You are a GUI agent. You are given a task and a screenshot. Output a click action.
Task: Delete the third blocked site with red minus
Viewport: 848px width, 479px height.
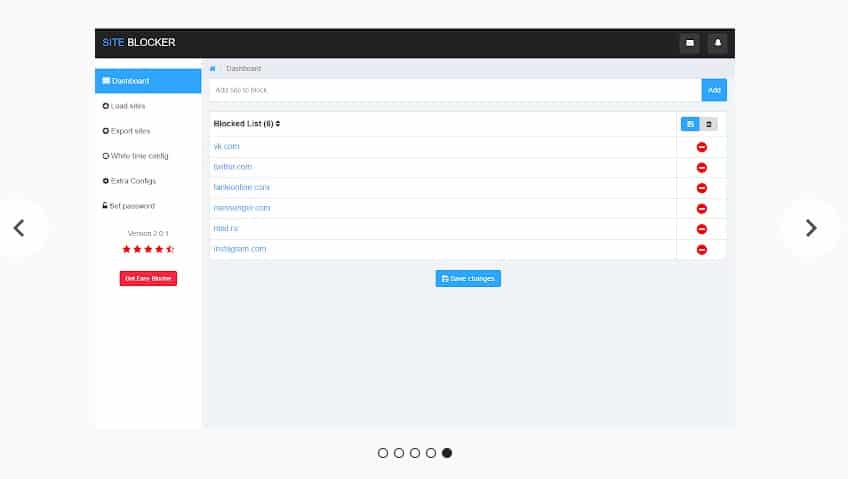(701, 188)
